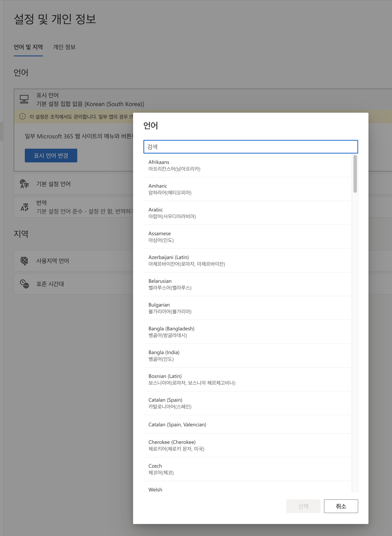
Task: Pick Assamese from the list
Action: 248,237
